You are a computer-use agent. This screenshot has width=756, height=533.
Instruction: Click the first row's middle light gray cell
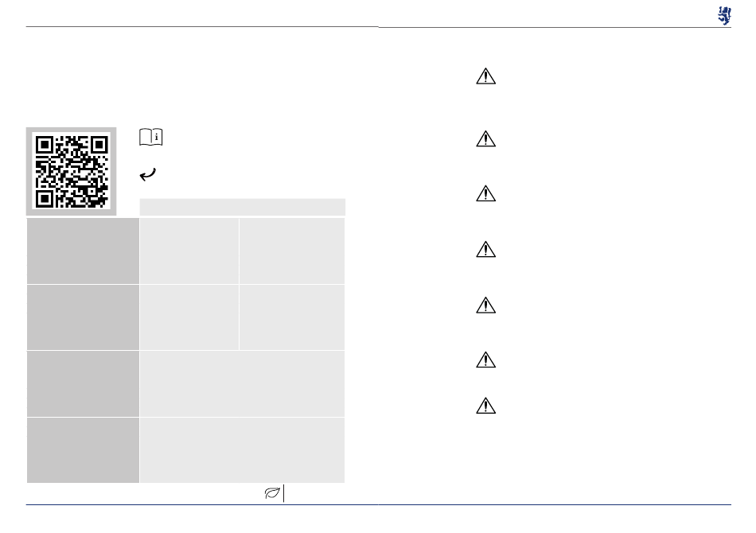189,251
